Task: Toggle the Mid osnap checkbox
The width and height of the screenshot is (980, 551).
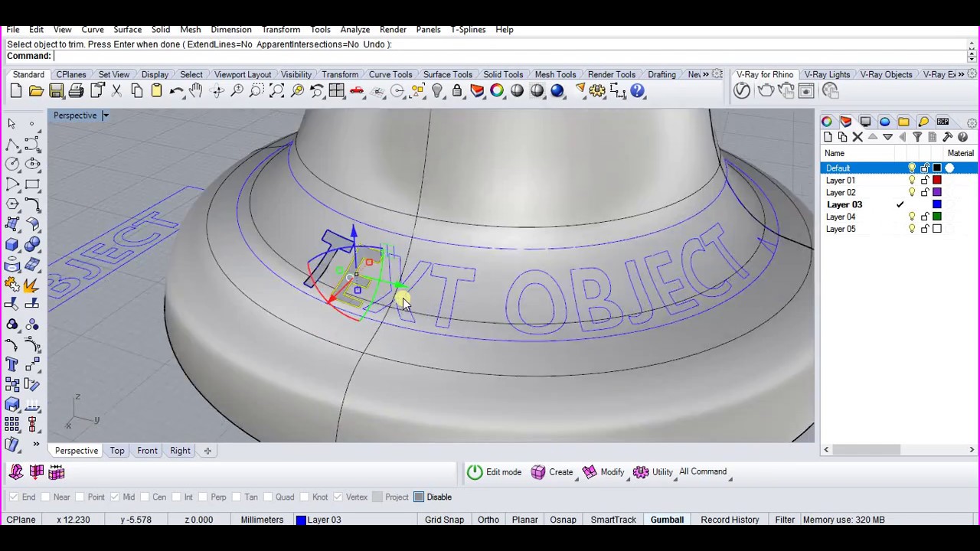Action: [x=114, y=497]
